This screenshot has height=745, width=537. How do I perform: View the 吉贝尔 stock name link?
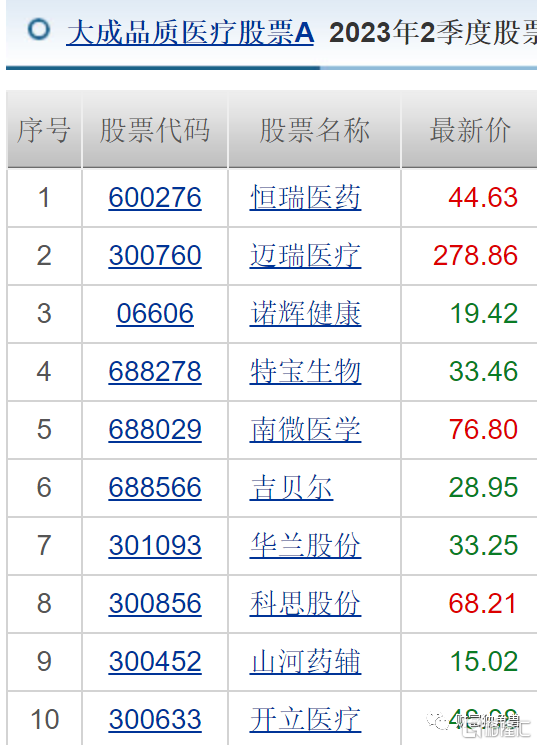tap(291, 487)
